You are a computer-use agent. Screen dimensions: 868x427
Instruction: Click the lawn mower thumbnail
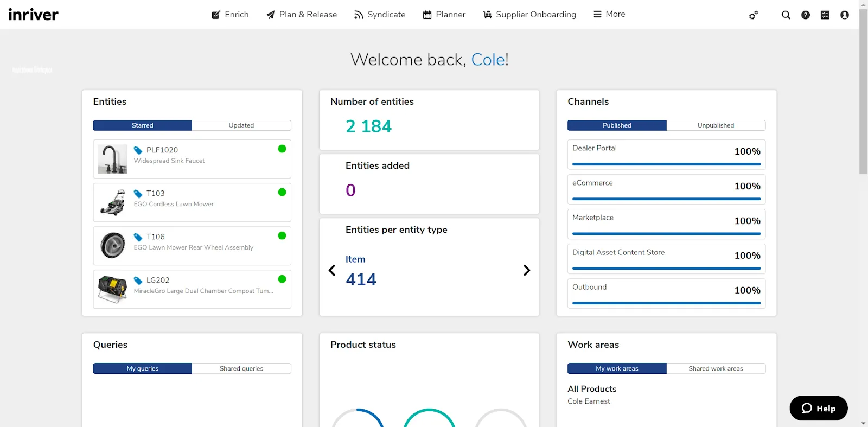pyautogui.click(x=112, y=202)
